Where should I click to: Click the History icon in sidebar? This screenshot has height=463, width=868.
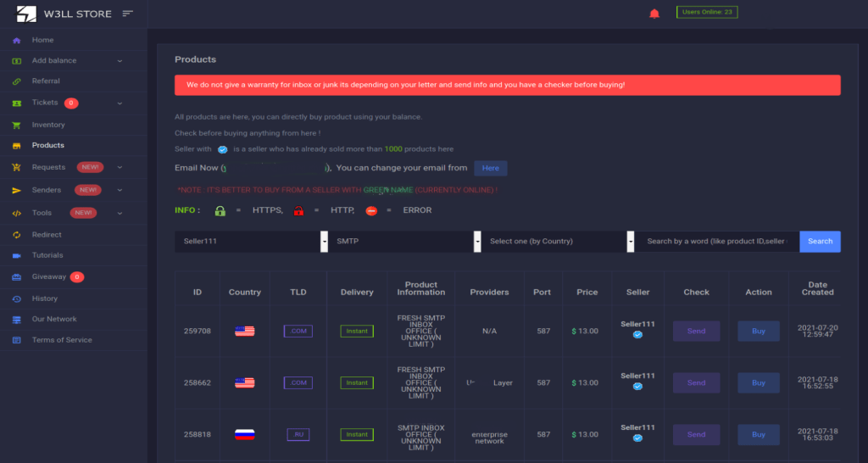coord(16,299)
